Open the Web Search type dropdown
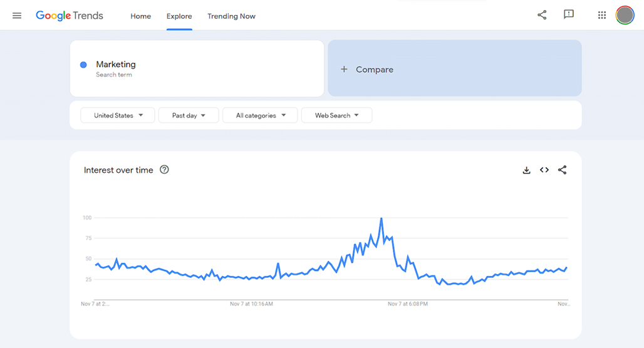Image resolution: width=644 pixels, height=348 pixels. (x=337, y=115)
